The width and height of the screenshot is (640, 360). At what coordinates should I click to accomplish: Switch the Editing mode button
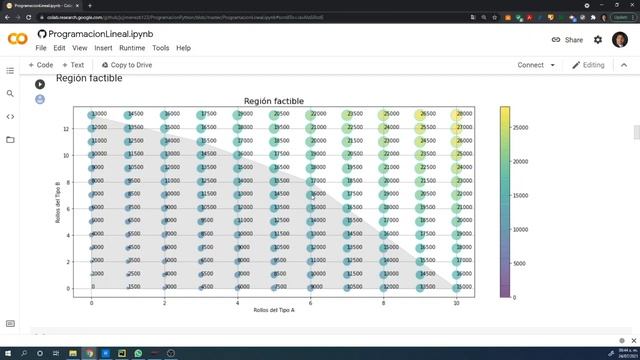point(588,65)
